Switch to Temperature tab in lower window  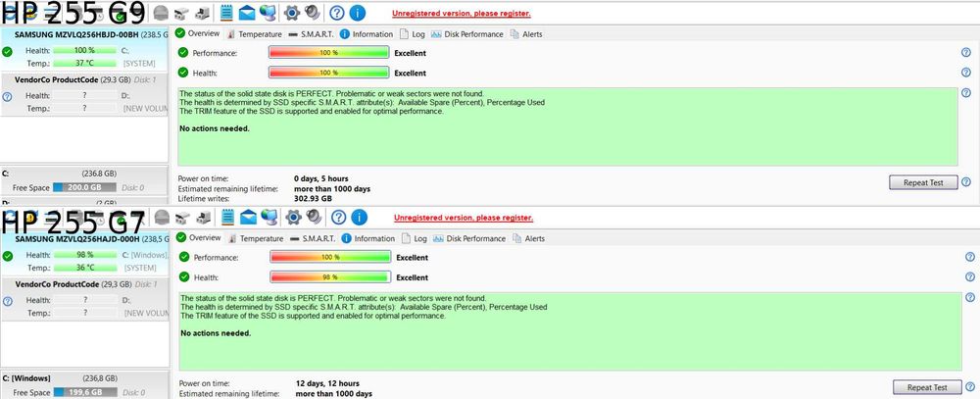[256, 238]
